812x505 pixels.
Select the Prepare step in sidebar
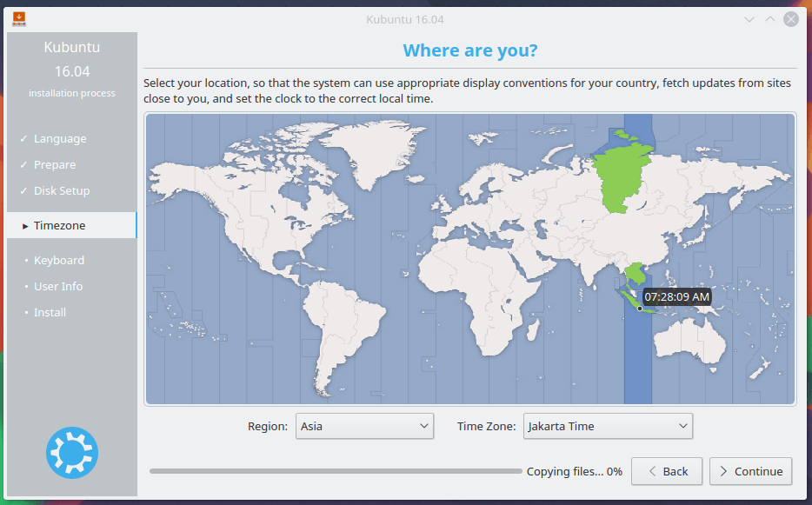coord(55,164)
